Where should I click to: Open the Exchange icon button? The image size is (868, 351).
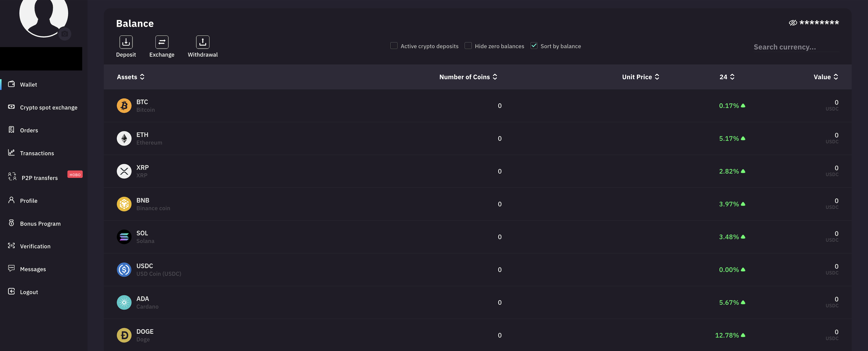pyautogui.click(x=162, y=42)
